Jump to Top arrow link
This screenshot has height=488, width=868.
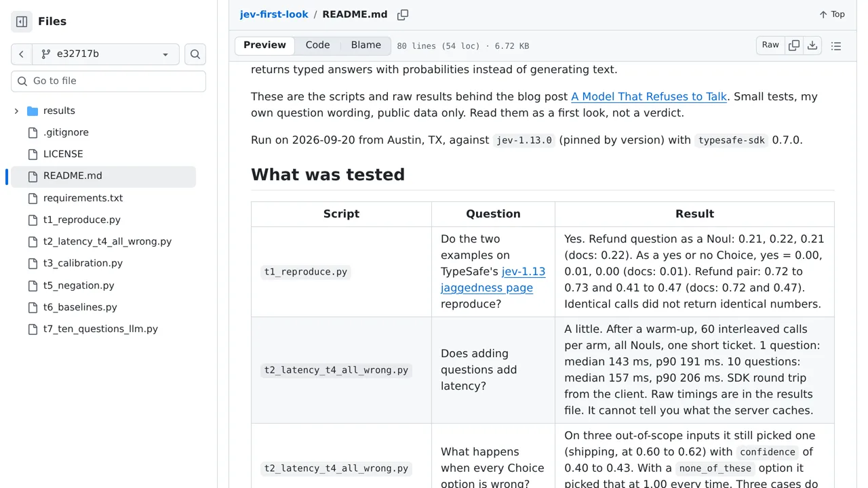(x=832, y=14)
